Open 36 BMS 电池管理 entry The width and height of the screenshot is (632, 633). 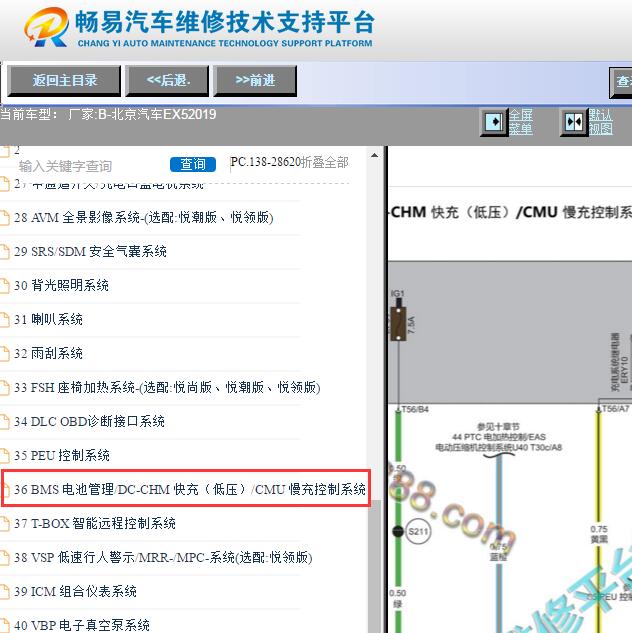click(x=190, y=489)
